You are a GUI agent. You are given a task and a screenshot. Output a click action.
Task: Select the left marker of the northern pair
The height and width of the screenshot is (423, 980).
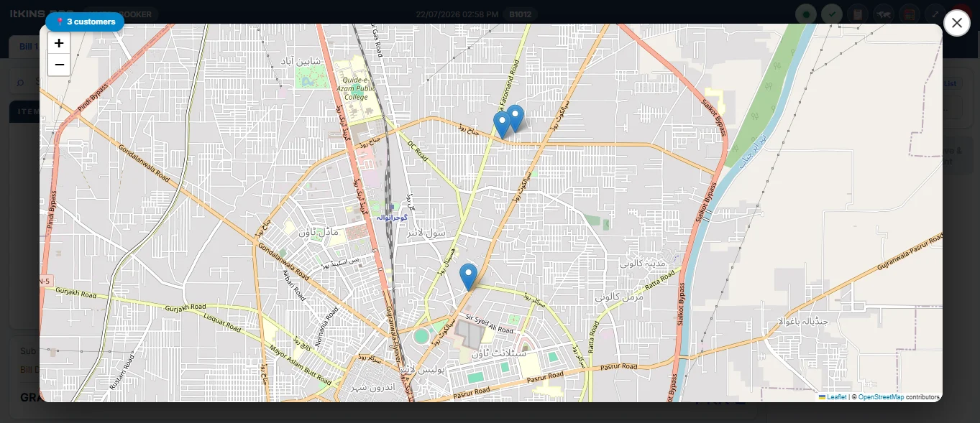point(502,125)
